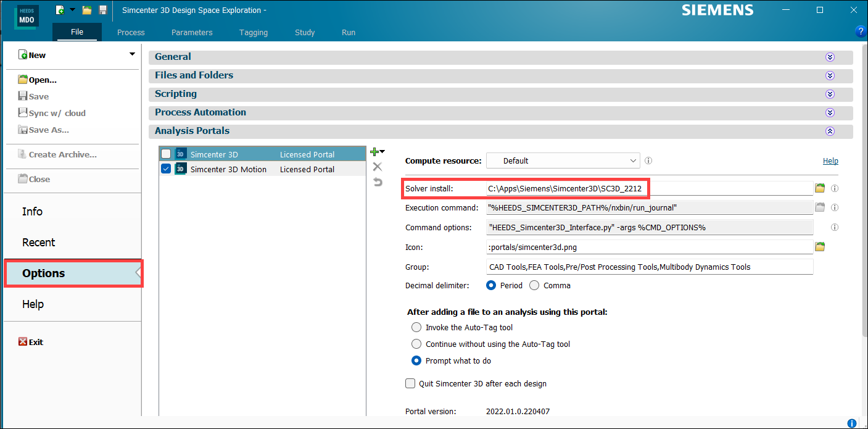The image size is (868, 429).
Task: Click the X delete portal icon
Action: 378,167
